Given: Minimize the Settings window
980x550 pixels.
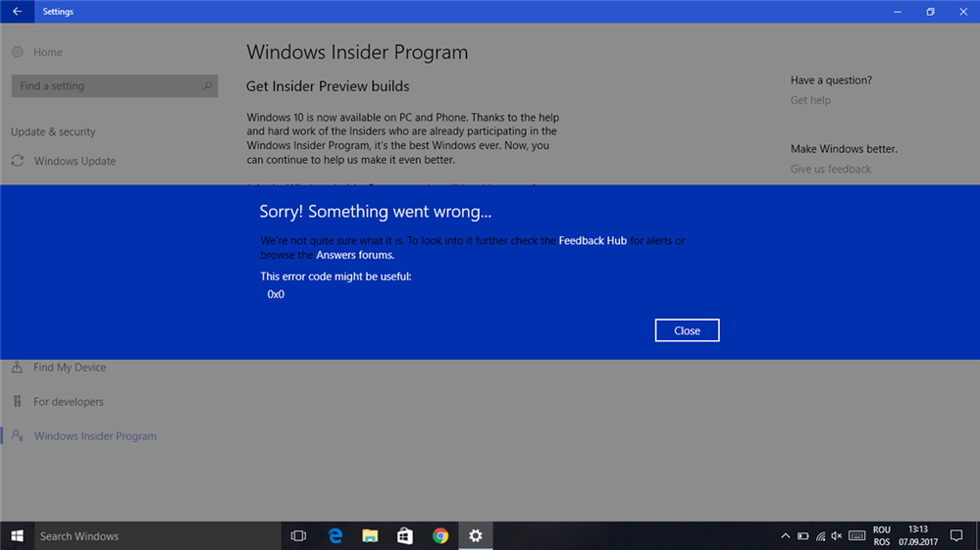Looking at the screenshot, I should coord(898,11).
